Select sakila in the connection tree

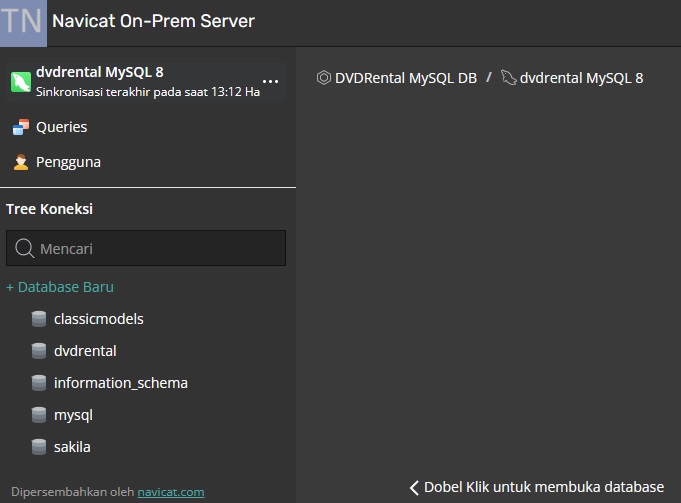coord(72,447)
